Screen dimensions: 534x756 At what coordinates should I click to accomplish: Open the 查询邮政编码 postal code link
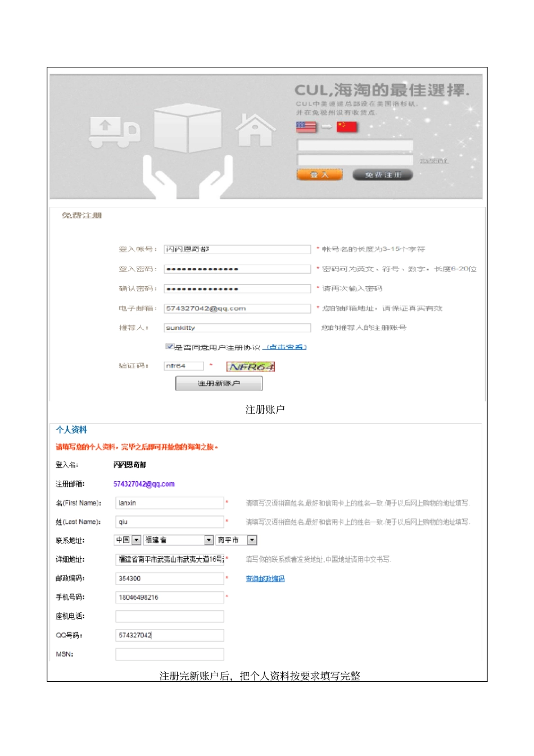click(x=265, y=578)
